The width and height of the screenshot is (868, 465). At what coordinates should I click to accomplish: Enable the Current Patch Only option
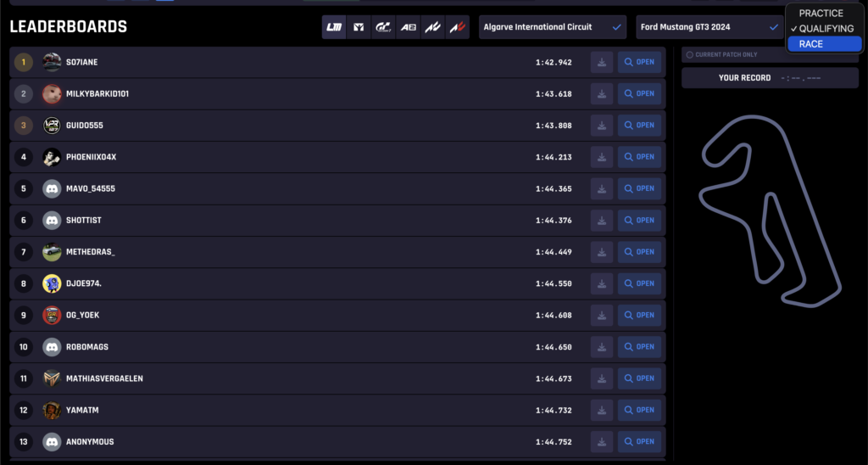tap(689, 55)
